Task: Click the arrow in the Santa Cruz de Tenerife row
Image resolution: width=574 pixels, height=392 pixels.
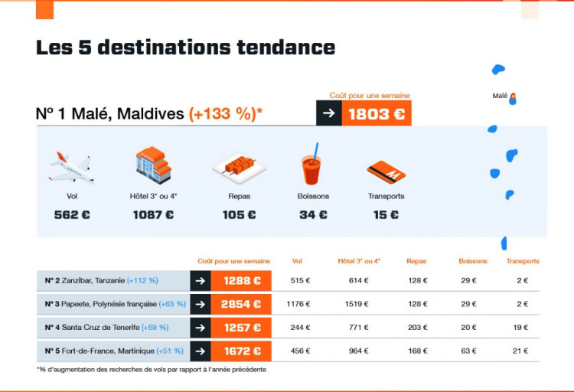Action: point(201,328)
